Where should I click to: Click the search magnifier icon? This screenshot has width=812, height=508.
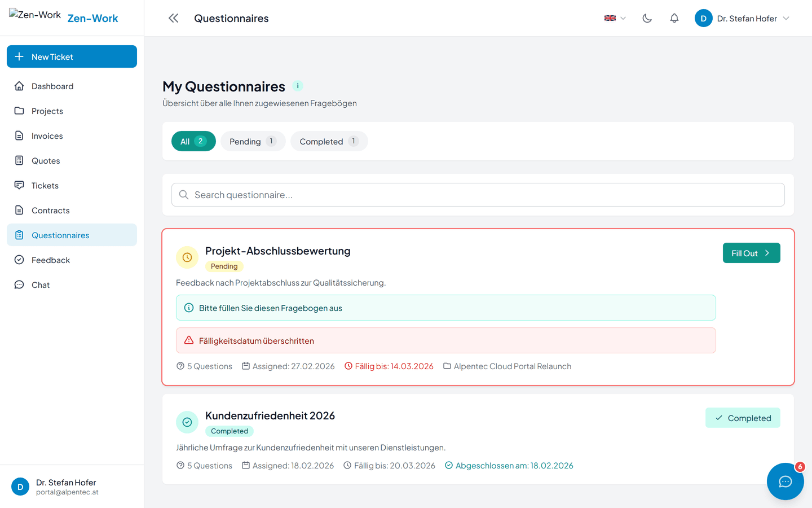[x=184, y=195]
